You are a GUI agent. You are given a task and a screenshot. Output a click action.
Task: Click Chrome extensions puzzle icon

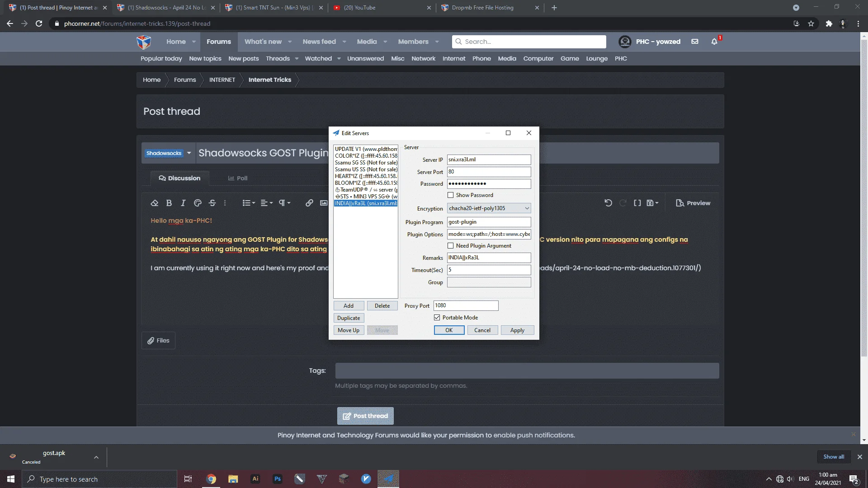pyautogui.click(x=829, y=23)
